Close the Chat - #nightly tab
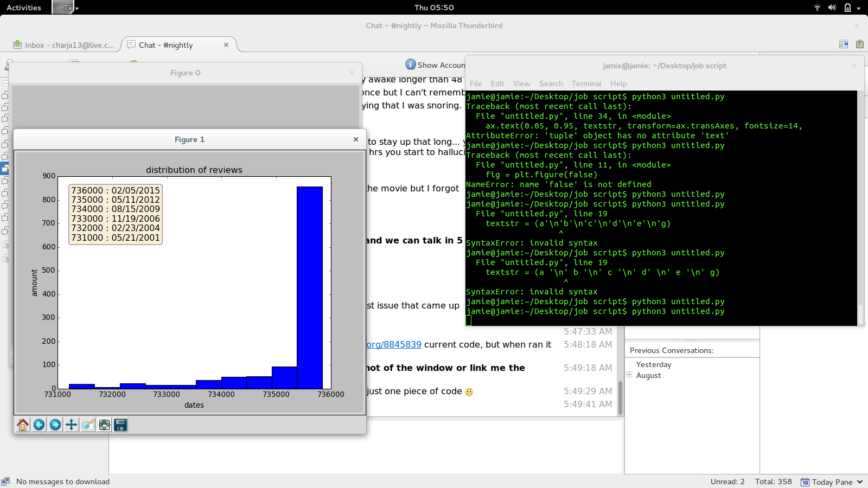868x488 pixels. [226, 45]
